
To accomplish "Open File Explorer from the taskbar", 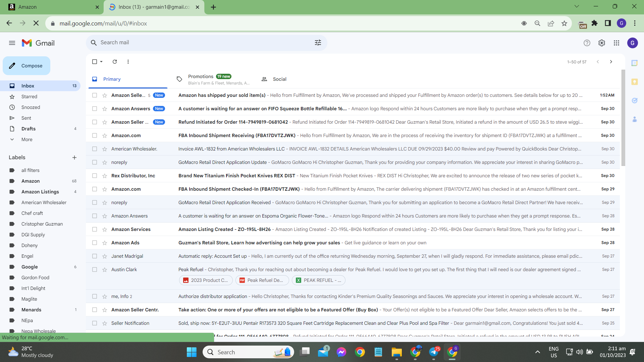I will click(x=397, y=352).
